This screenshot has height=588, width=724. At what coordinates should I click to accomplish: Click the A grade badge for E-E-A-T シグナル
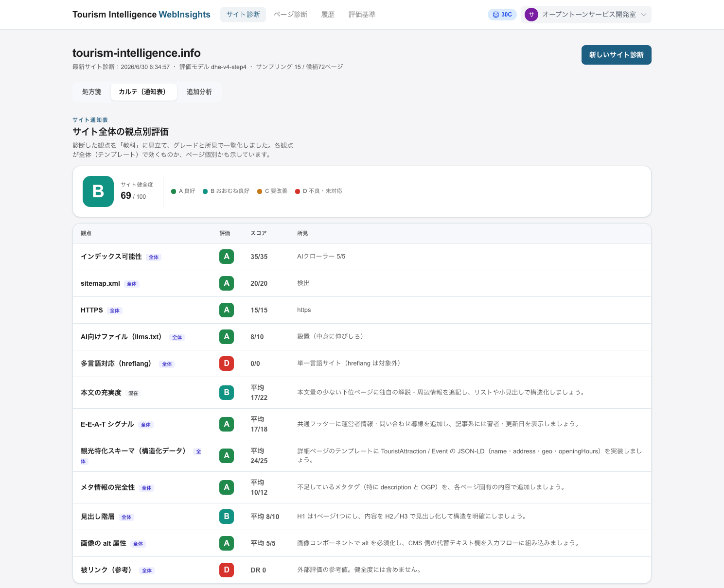[227, 424]
